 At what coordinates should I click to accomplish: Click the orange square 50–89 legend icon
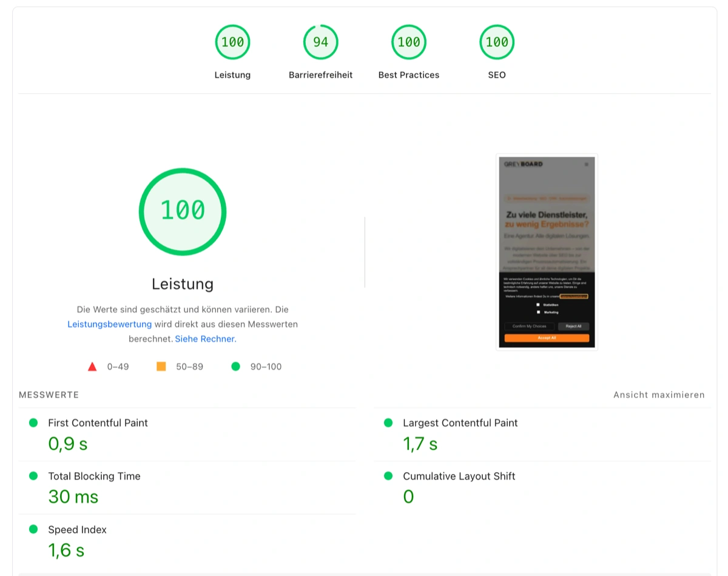coord(161,367)
